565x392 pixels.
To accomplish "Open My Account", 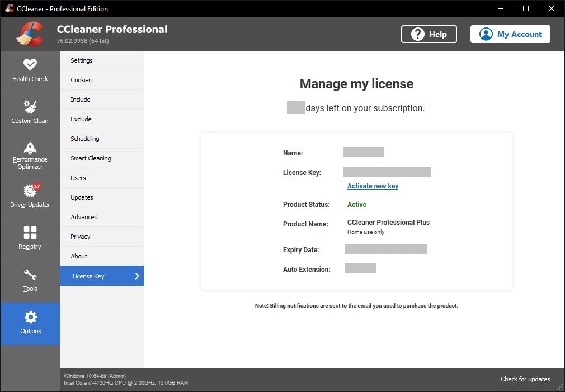I will point(510,34).
